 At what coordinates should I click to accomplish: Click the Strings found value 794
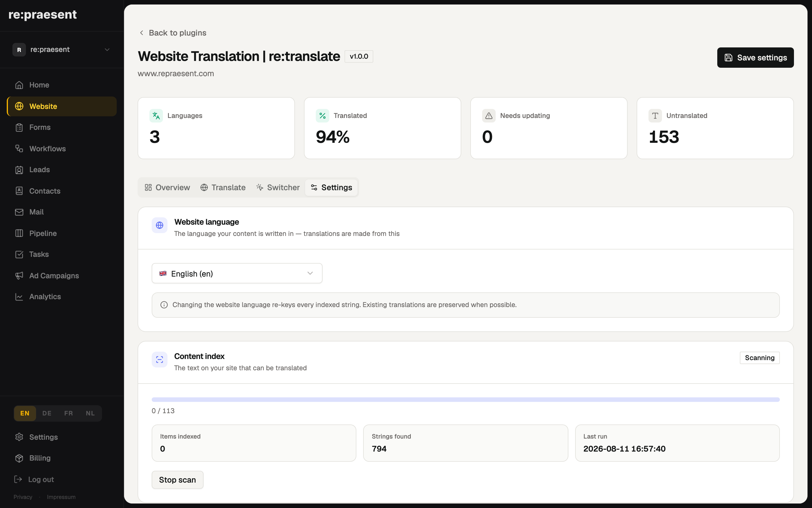click(x=379, y=448)
